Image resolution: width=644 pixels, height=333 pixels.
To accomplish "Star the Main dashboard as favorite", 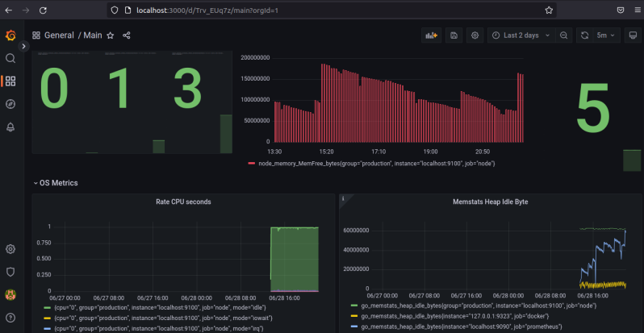I will click(x=111, y=35).
